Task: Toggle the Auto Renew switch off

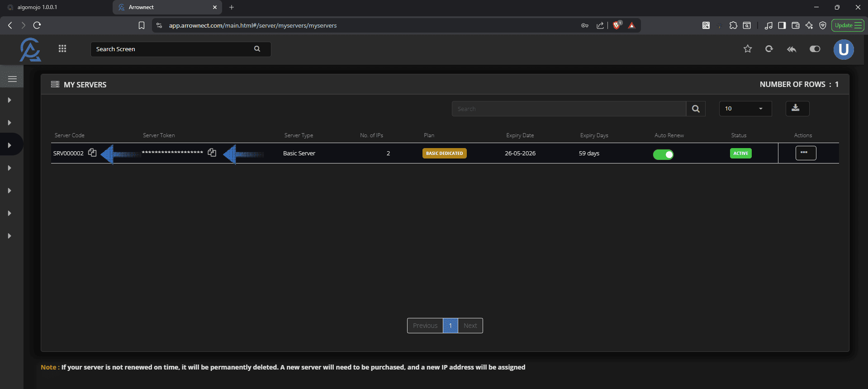Action: coord(663,154)
